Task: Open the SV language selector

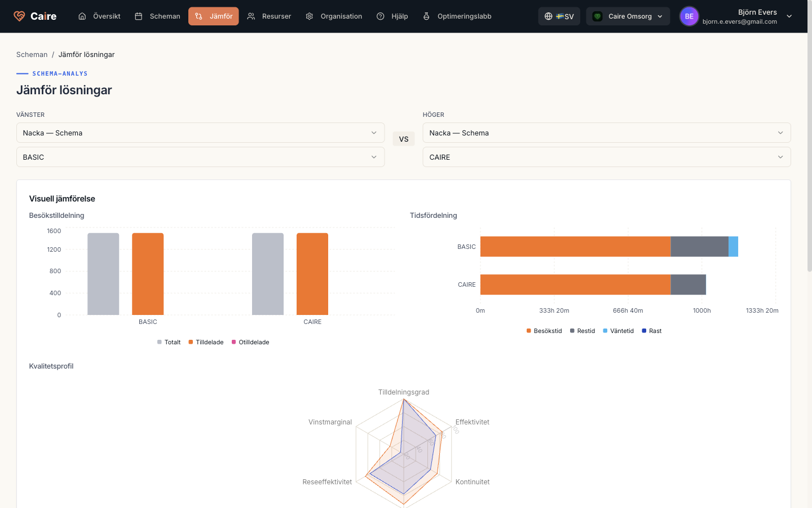Action: point(559,16)
